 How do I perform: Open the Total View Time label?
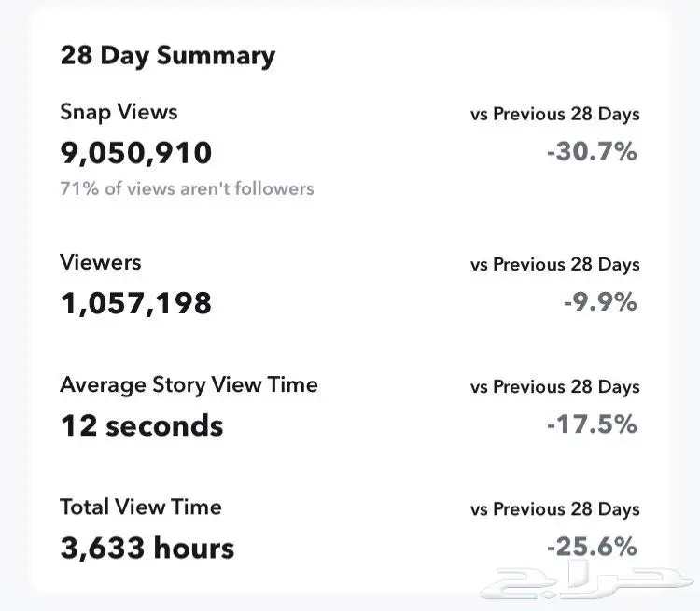point(141,507)
